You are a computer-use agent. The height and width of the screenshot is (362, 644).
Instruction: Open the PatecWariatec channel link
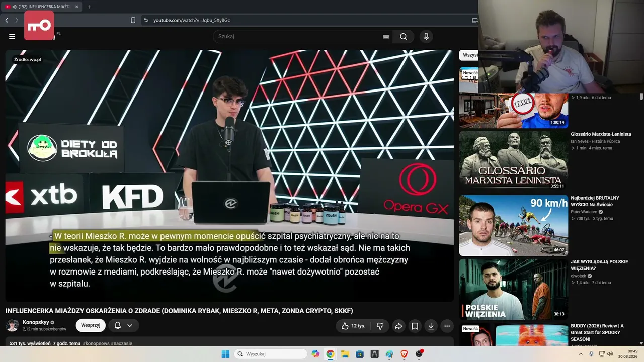[584, 212]
